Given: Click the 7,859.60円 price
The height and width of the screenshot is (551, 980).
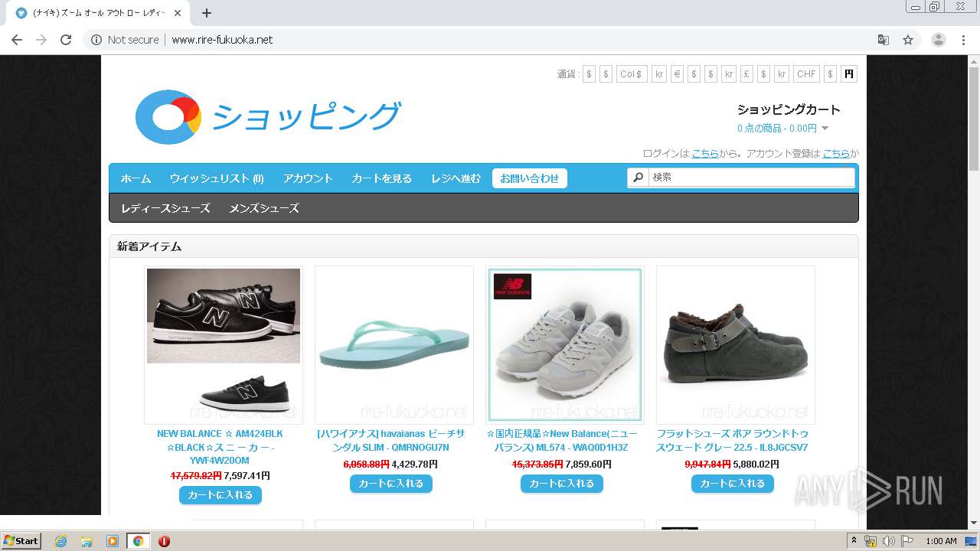Looking at the screenshot, I should [589, 465].
